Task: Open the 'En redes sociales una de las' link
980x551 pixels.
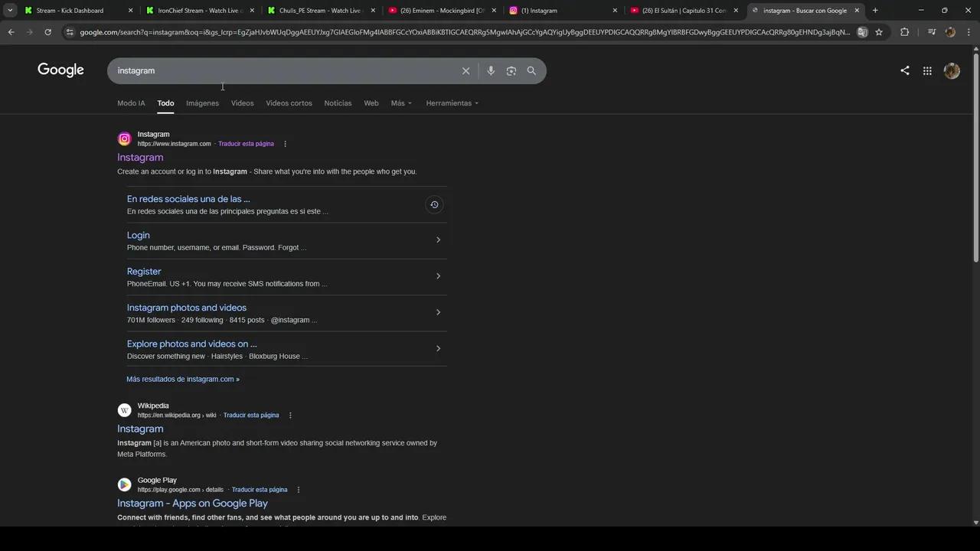Action: point(188,199)
